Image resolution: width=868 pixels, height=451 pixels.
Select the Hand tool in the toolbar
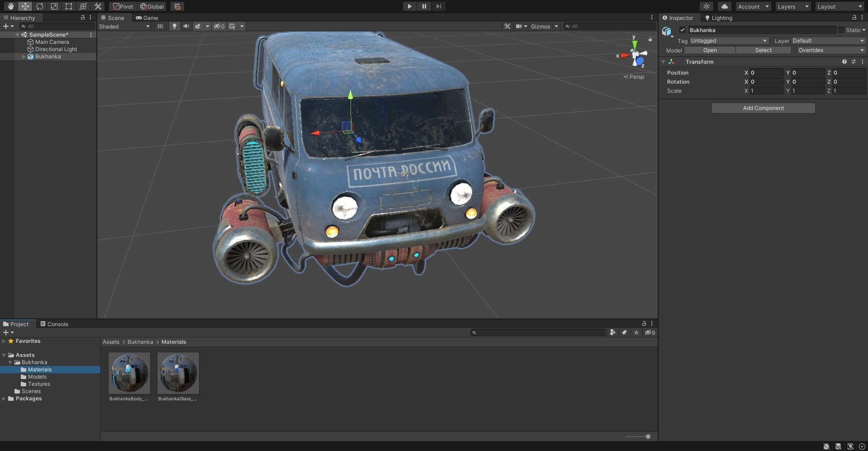click(10, 6)
